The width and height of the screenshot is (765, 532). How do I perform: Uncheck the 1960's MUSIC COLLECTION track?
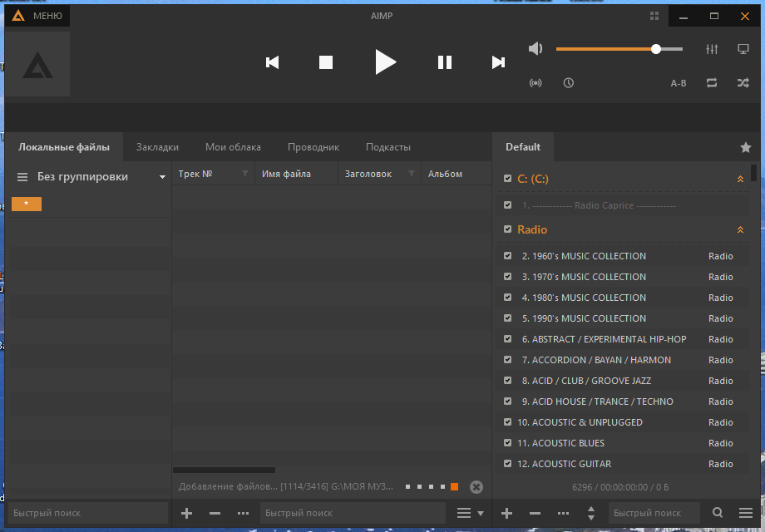pyautogui.click(x=508, y=256)
